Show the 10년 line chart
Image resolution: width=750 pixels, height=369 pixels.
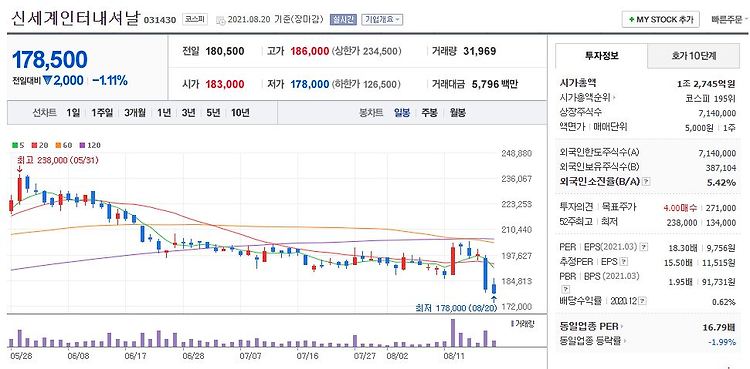click(240, 113)
